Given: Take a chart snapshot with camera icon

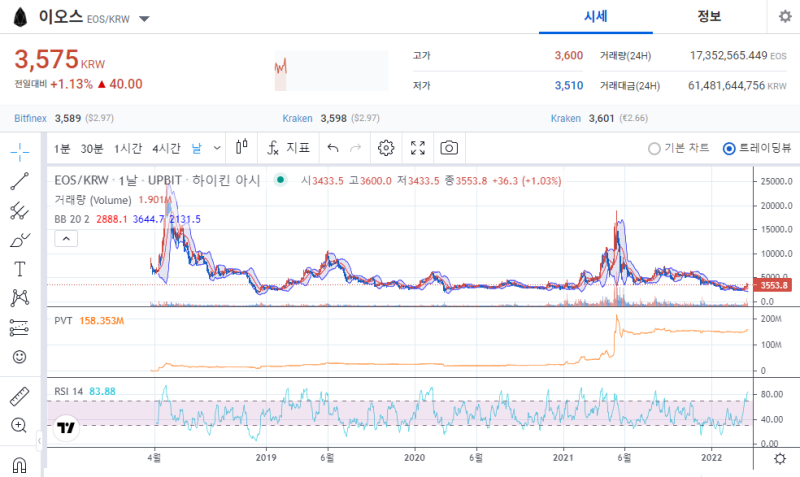Looking at the screenshot, I should pyautogui.click(x=449, y=148).
